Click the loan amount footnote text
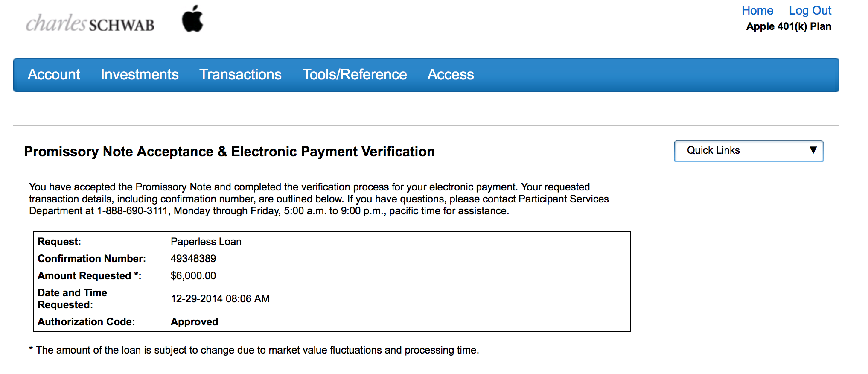This screenshot has width=868, height=374. 254,350
